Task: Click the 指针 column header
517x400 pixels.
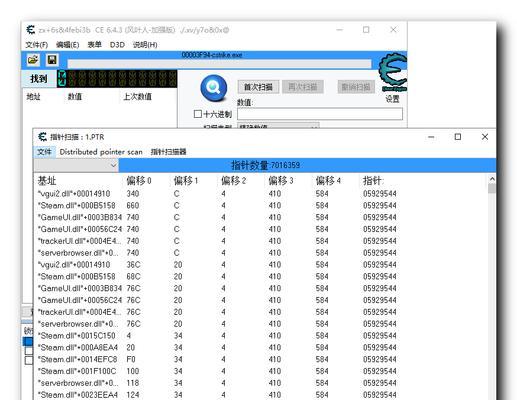Action: tap(373, 181)
